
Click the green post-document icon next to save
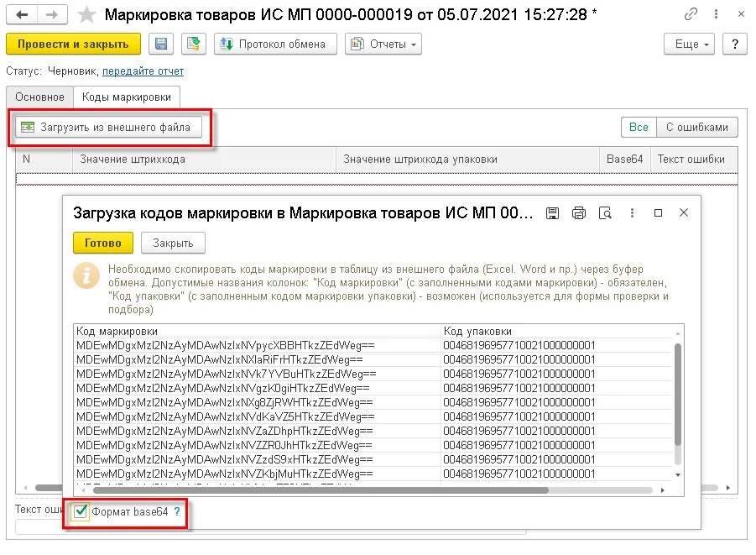[194, 44]
